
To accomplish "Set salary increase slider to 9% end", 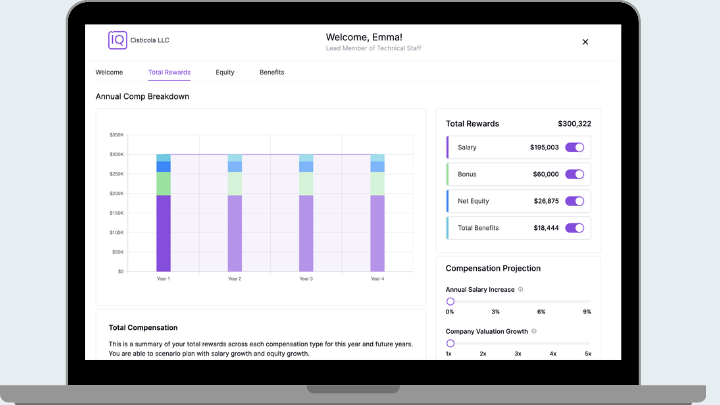I will (588, 301).
